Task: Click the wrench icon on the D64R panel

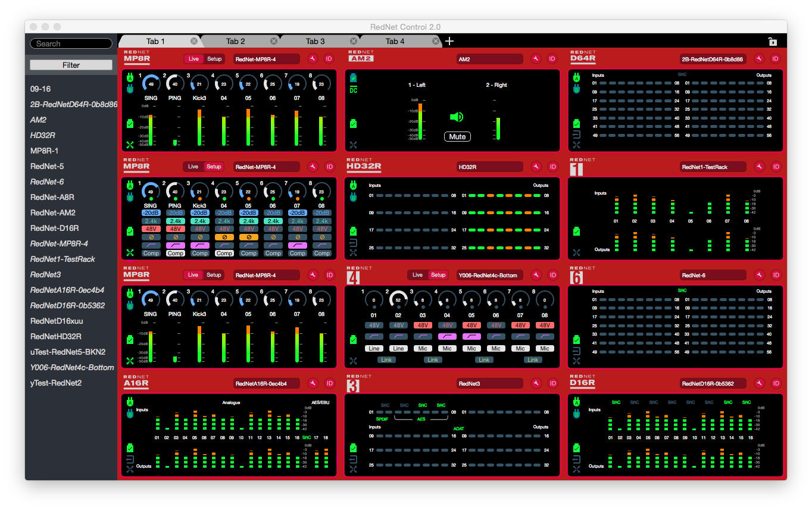Action: pos(758,58)
